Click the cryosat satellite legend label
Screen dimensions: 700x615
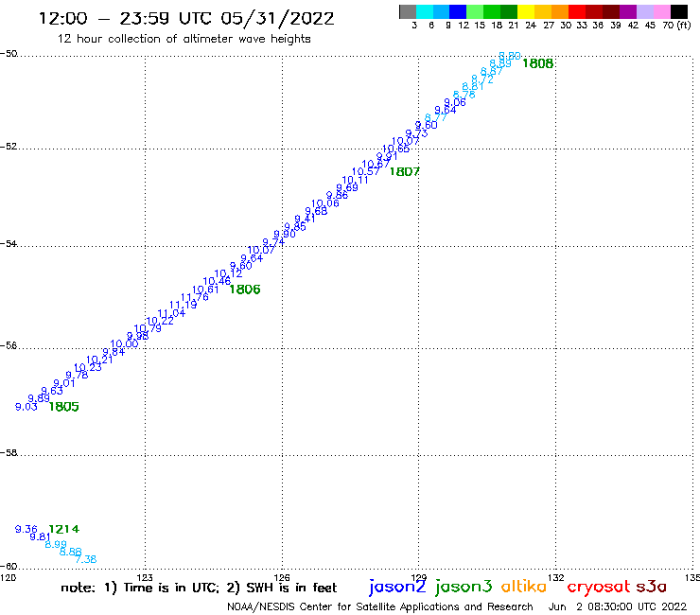point(599,588)
